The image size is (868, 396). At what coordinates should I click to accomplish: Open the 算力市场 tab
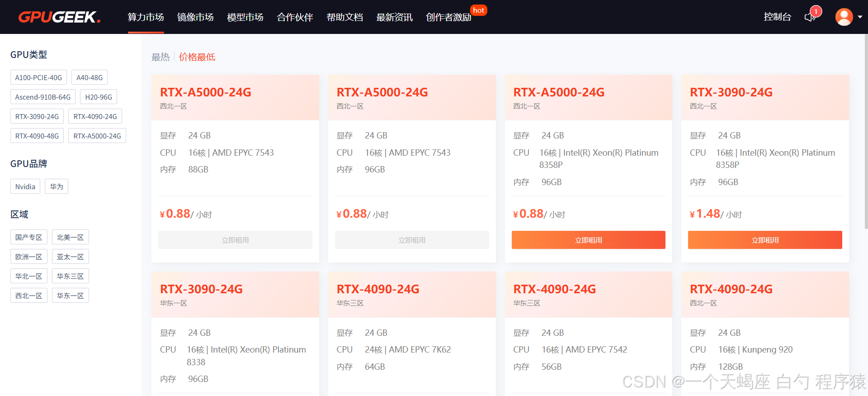(146, 17)
